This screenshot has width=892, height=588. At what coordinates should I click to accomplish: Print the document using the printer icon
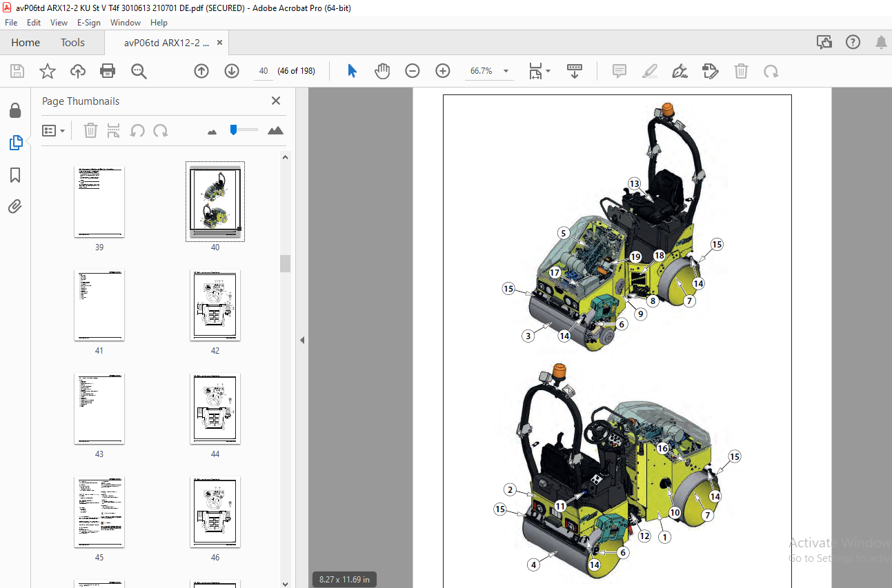108,71
